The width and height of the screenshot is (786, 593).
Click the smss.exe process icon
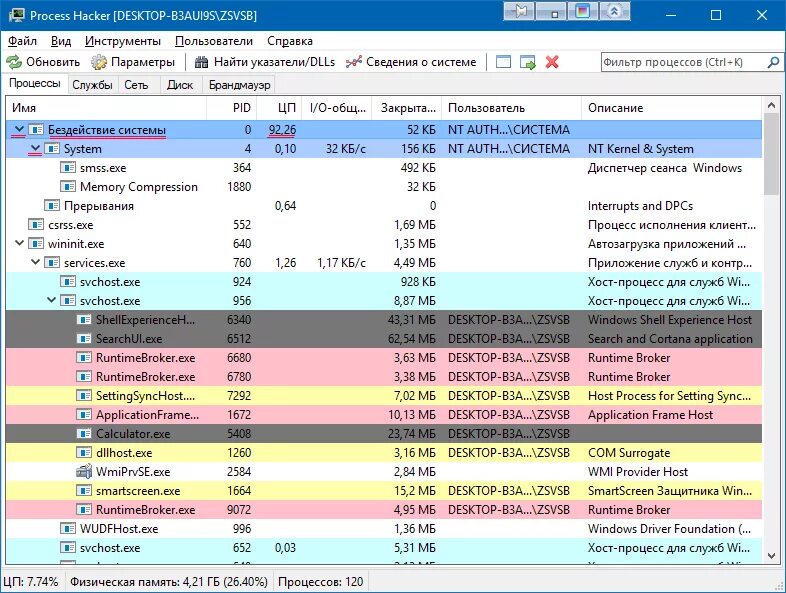tap(68, 168)
